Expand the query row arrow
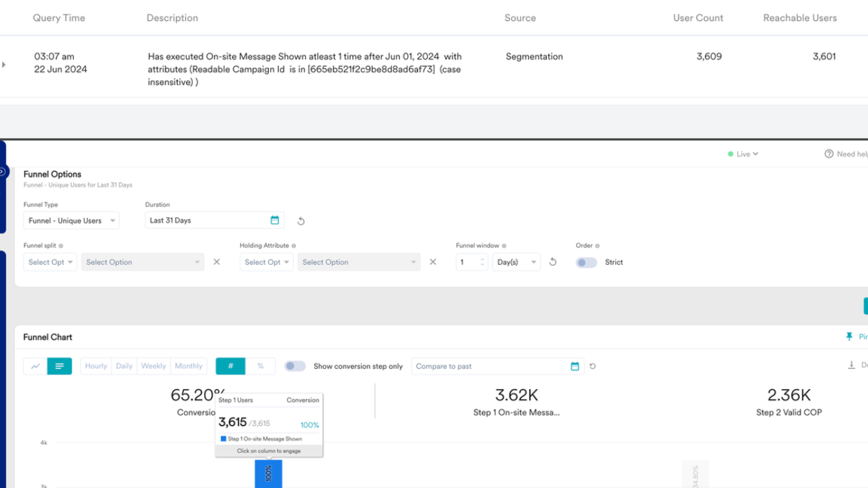Viewport: 868px width, 488px height. click(4, 65)
